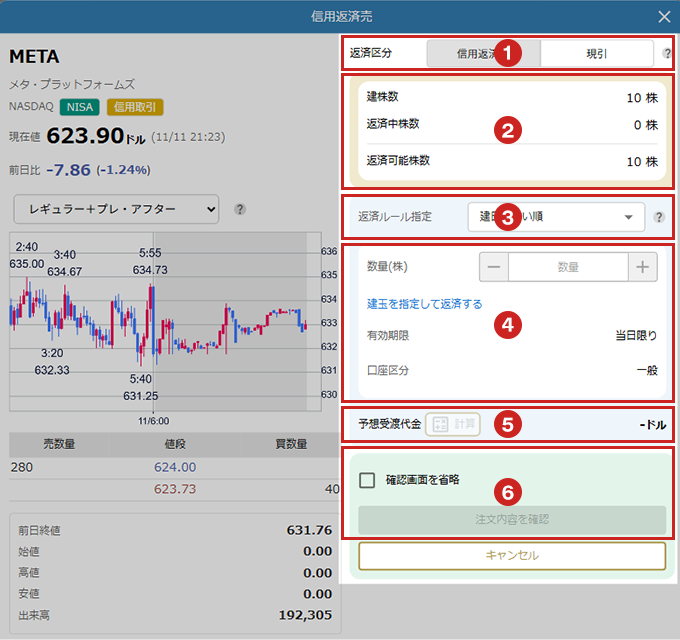Click the 計算 calculator button
The image size is (680, 640).
tap(453, 424)
